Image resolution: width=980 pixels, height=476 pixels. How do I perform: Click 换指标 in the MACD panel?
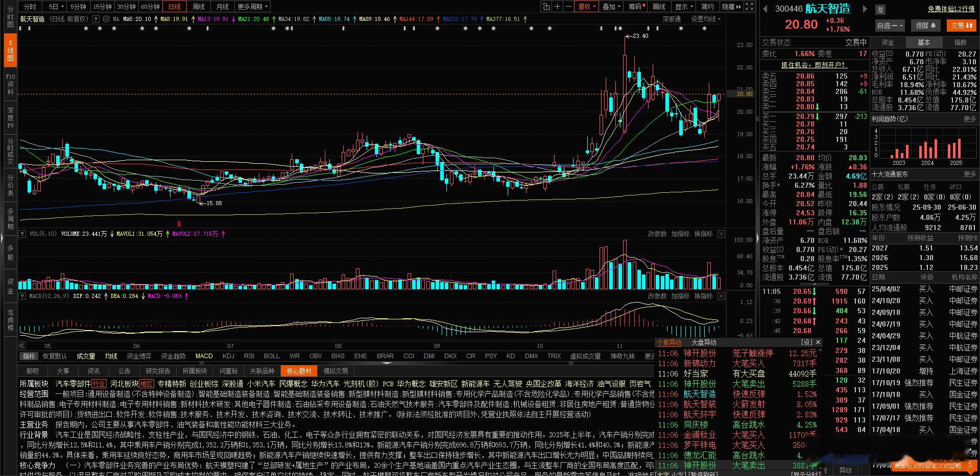[x=703, y=296]
